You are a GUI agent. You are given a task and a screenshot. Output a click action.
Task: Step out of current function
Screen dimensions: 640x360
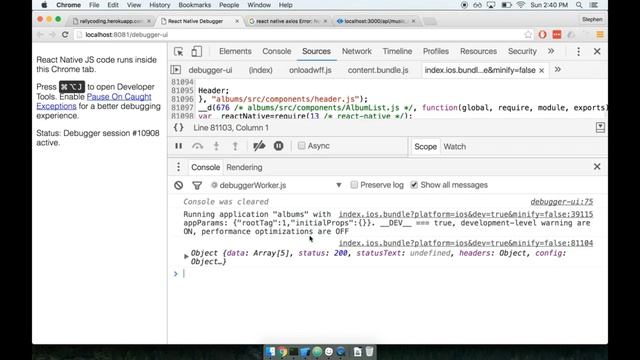(x=235, y=146)
